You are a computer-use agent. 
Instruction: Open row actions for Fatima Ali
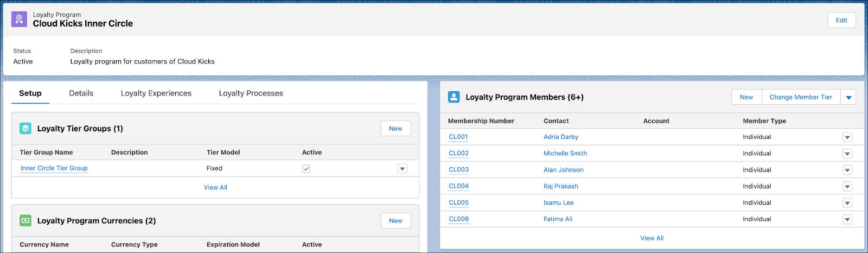pos(847,219)
